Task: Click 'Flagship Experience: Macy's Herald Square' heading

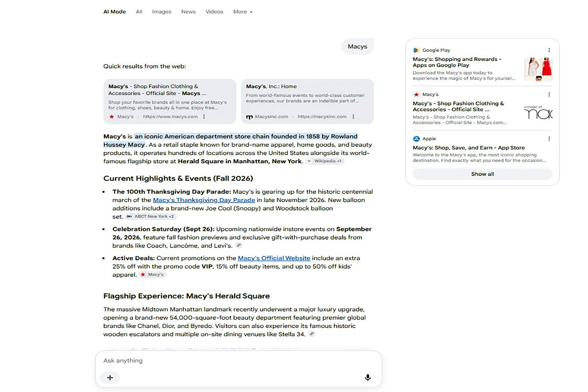Action: (x=187, y=296)
